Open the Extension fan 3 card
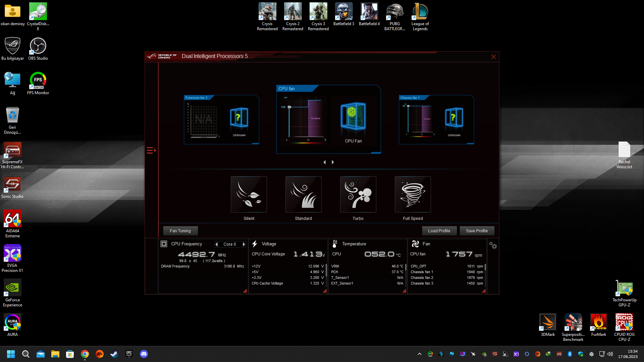This screenshot has height=362, width=644. point(221,120)
